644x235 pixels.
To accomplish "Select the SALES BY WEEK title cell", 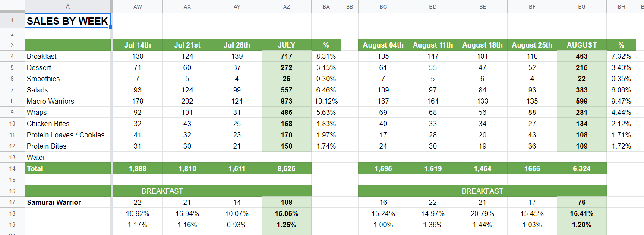I will tap(68, 21).
